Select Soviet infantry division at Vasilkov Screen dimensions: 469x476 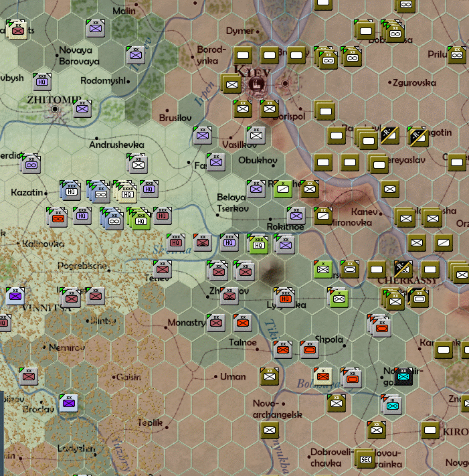[256, 135]
